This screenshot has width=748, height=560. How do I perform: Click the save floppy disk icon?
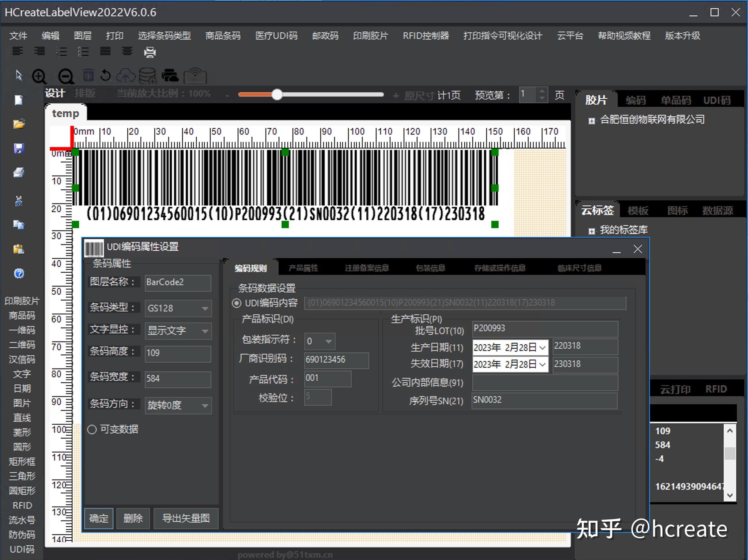point(18,148)
